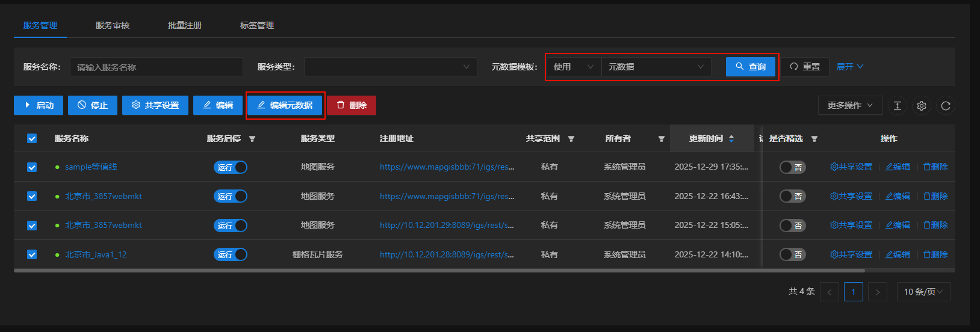The width and height of the screenshot is (980, 332).
Task: Click the table settings gear icon
Action: [x=921, y=106]
